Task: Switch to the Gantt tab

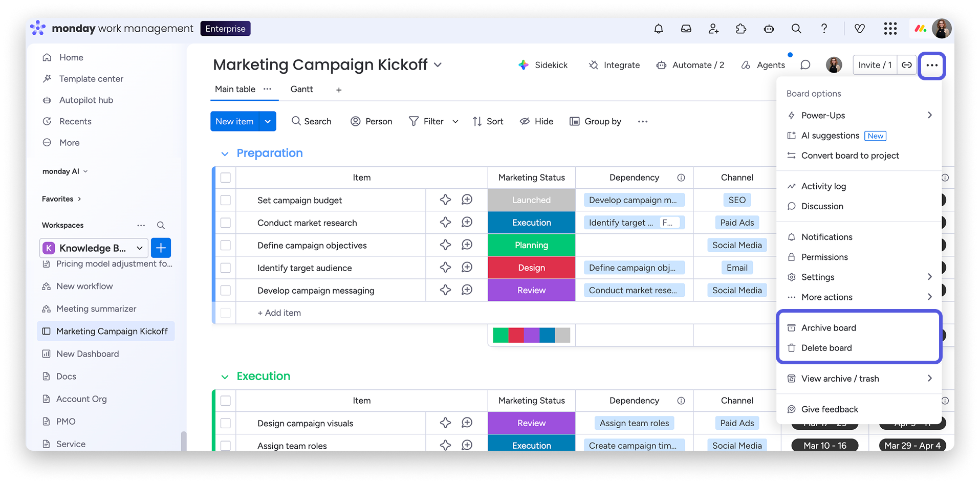Action: (302, 89)
